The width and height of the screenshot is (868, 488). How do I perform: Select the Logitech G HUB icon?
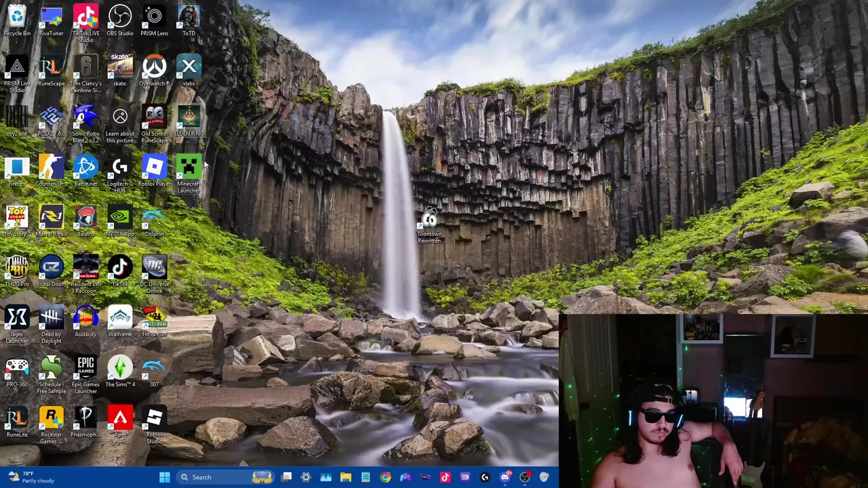[120, 174]
